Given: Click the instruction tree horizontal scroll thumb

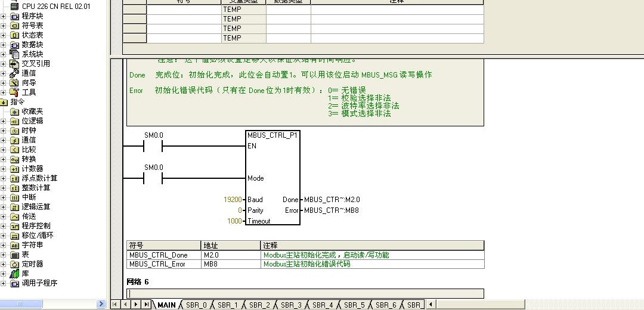Looking at the screenshot, I should coord(20,304).
